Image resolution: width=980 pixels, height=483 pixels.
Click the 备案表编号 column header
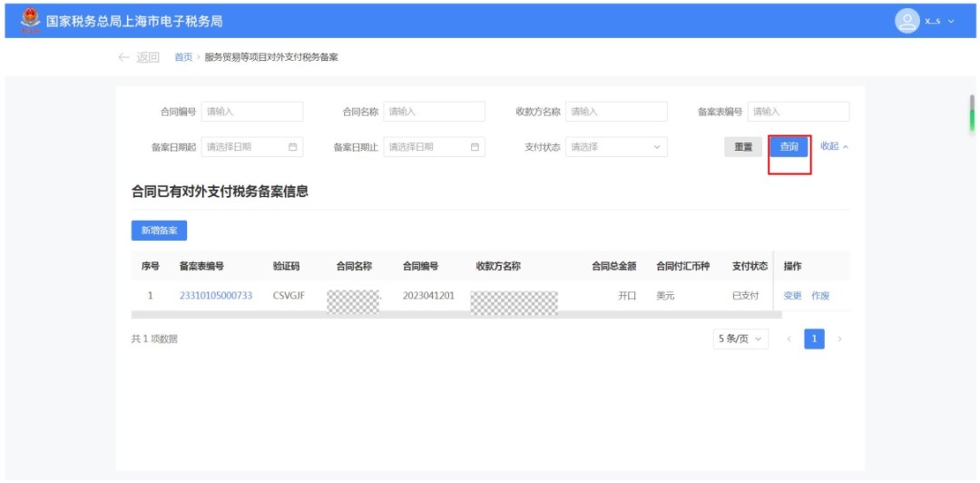pyautogui.click(x=201, y=266)
